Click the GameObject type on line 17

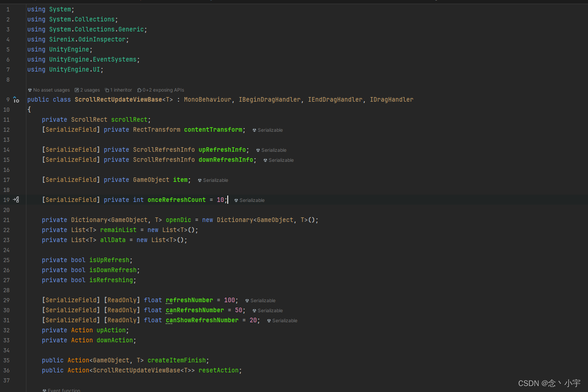coord(151,180)
